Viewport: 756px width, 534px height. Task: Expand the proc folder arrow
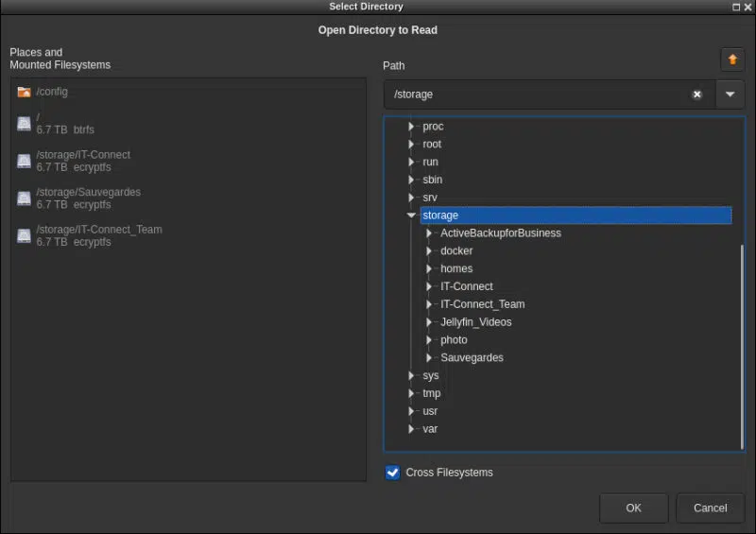click(x=411, y=127)
